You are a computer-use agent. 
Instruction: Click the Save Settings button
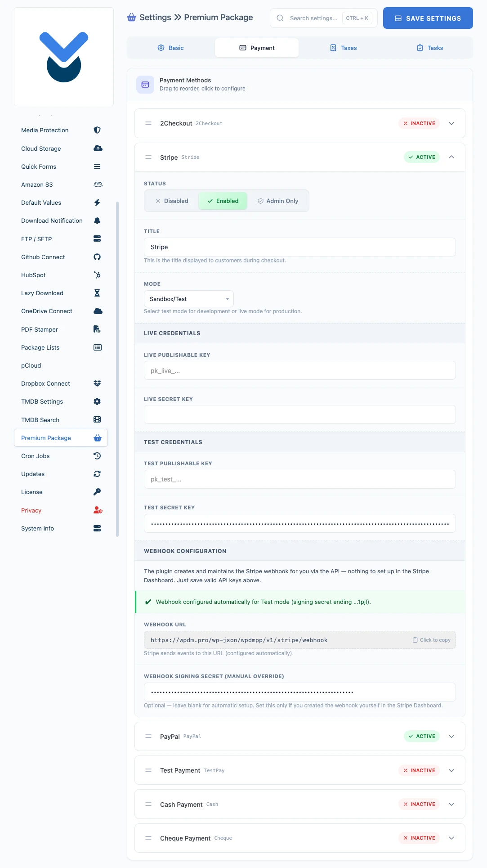428,18
